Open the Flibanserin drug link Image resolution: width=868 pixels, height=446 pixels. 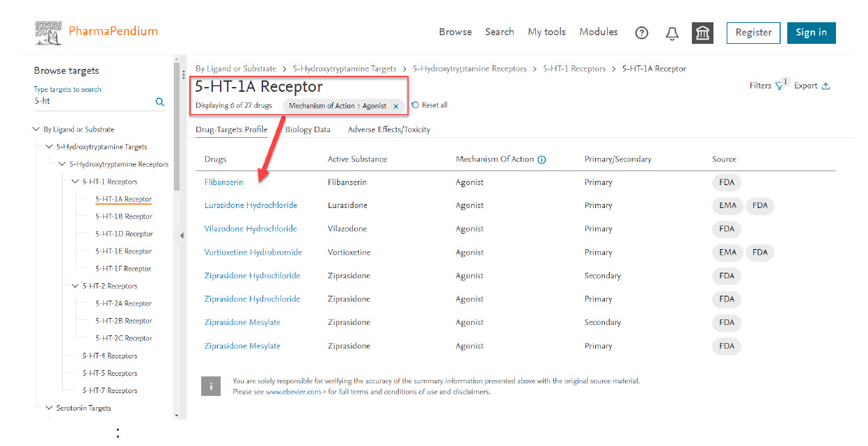pyautogui.click(x=223, y=182)
